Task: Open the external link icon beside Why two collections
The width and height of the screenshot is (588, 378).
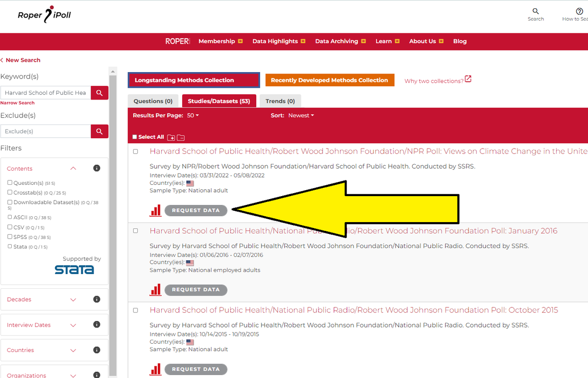Action: [468, 79]
